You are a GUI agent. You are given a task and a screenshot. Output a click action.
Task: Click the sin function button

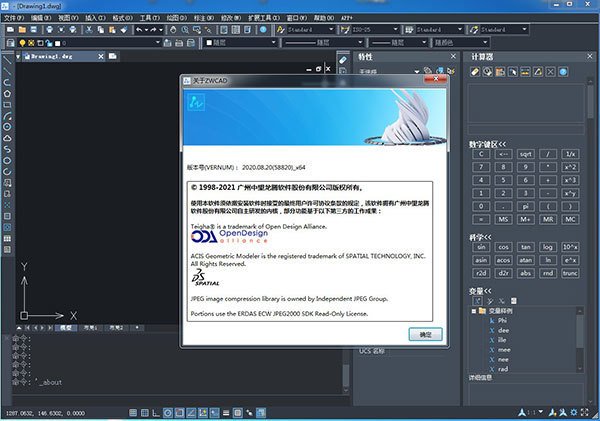[x=481, y=247]
